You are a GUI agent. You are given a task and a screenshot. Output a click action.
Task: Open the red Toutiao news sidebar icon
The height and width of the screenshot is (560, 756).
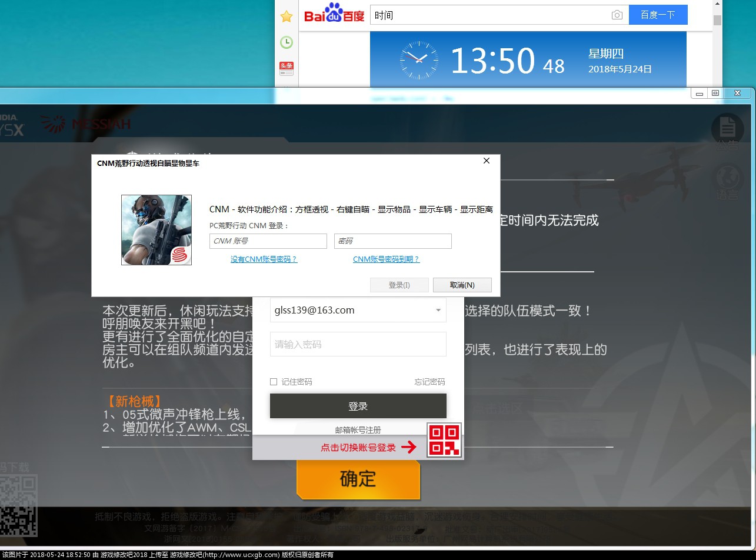[287, 68]
